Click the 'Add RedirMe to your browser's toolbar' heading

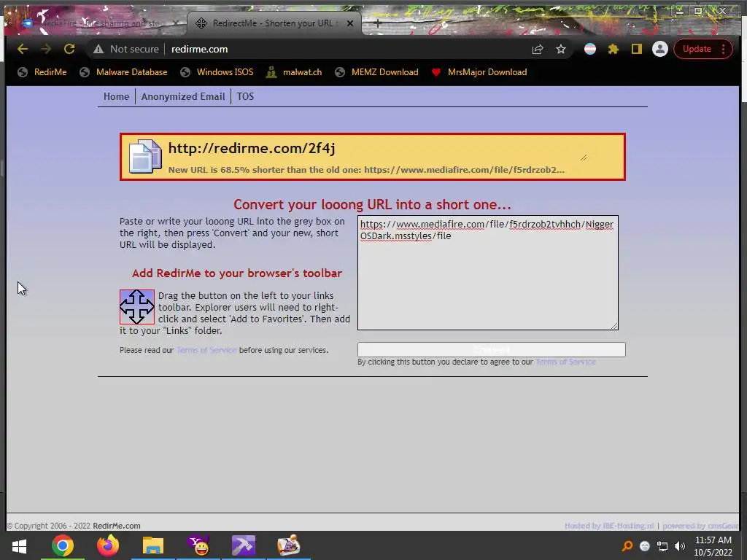click(x=237, y=273)
